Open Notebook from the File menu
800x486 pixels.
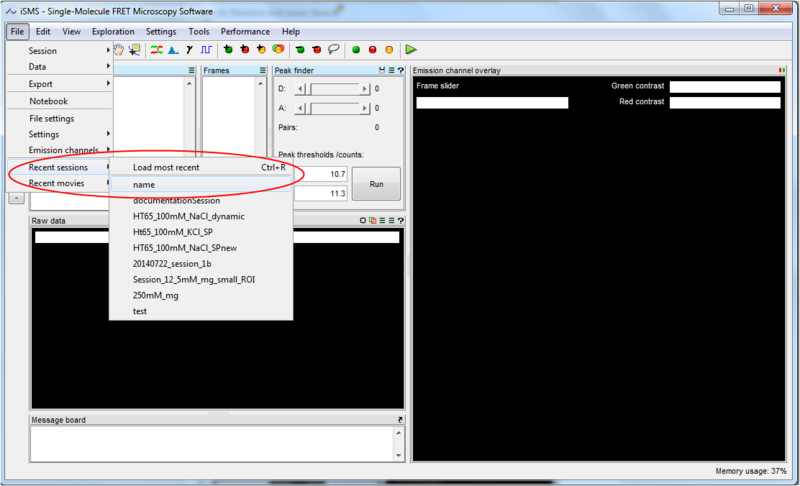[48, 101]
